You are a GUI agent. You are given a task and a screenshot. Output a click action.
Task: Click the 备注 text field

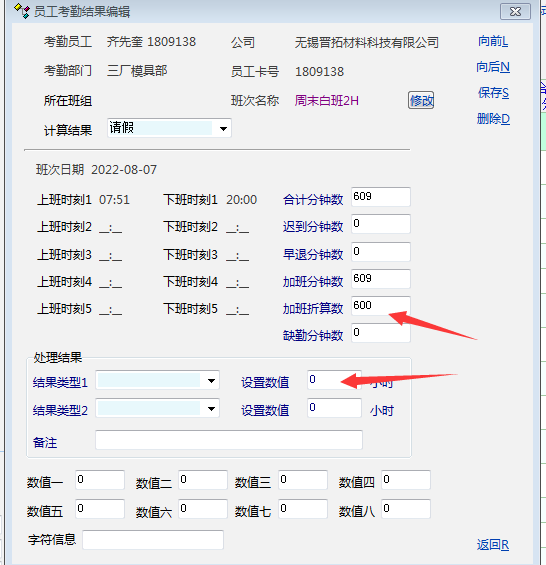229,440
